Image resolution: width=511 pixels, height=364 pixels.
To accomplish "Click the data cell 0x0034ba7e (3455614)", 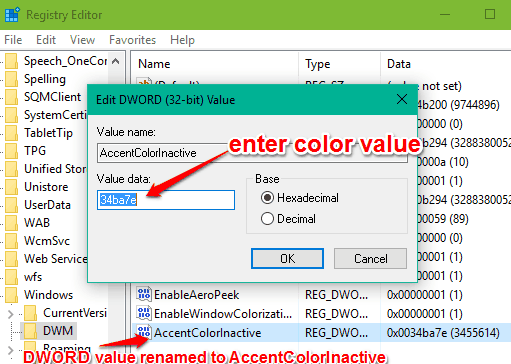I will pyautogui.click(x=443, y=333).
